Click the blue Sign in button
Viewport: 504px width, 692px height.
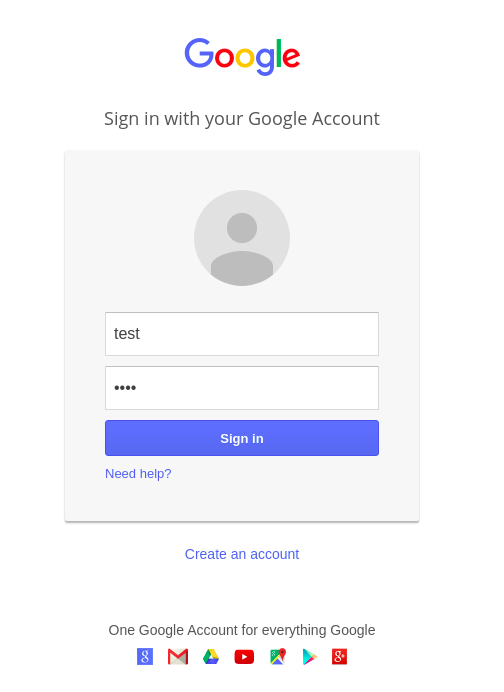(242, 438)
